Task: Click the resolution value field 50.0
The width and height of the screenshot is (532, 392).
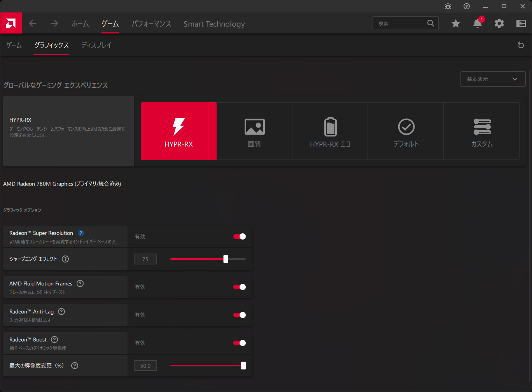Action: (145, 366)
